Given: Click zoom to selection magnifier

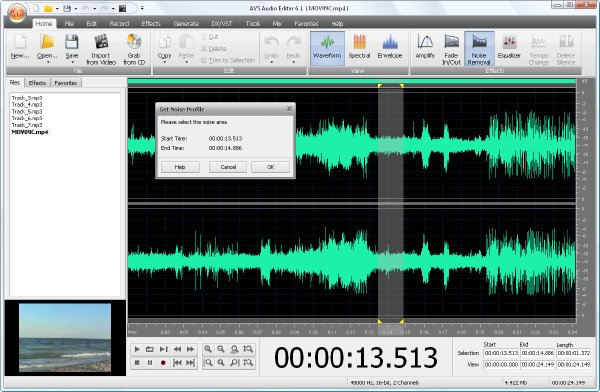Looking at the screenshot, I should point(235,349).
